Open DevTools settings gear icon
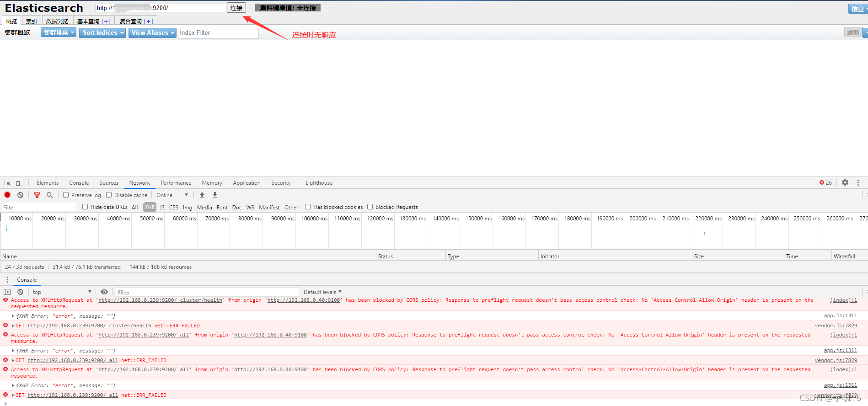The image size is (868, 406). tap(845, 182)
